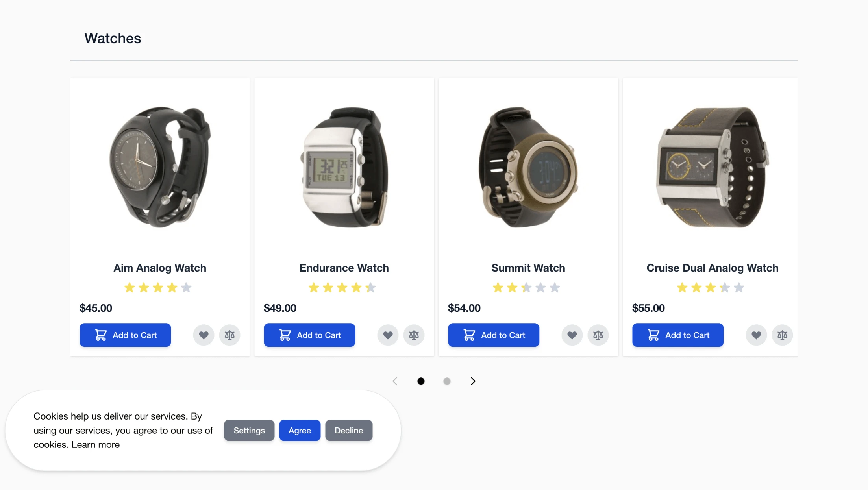
Task: Go to next carousel page arrow
Action: click(x=473, y=381)
